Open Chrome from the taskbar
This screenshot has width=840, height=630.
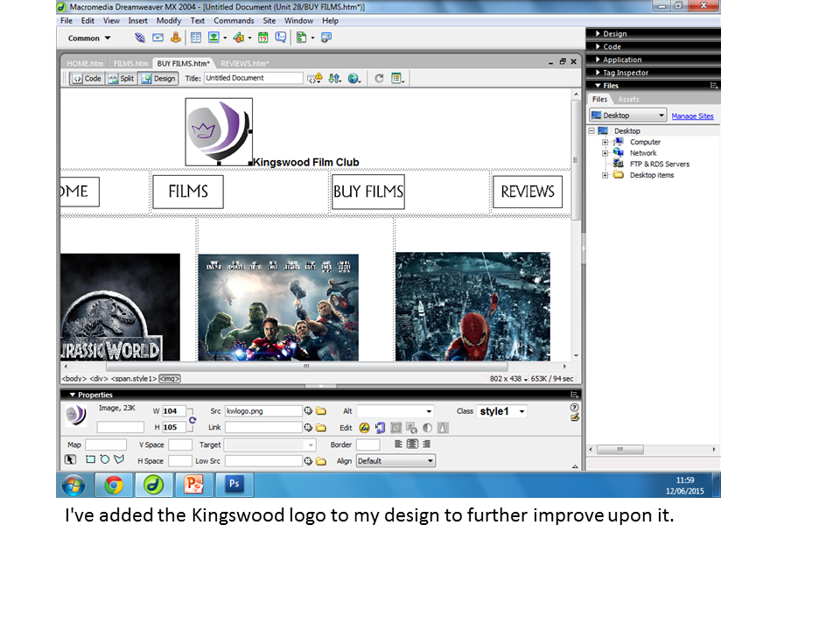[114, 484]
